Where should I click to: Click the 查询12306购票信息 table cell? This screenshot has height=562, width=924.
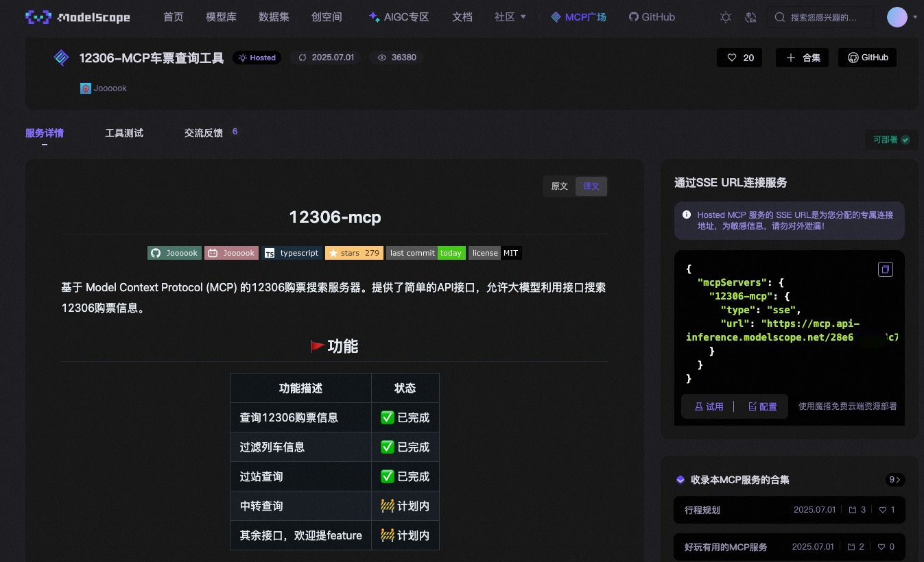pyautogui.click(x=300, y=417)
